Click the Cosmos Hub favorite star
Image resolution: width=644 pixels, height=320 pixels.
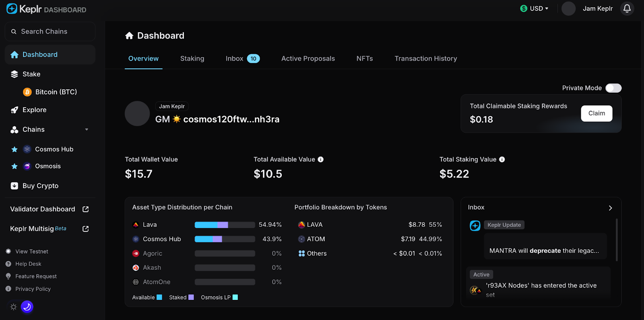(x=14, y=150)
